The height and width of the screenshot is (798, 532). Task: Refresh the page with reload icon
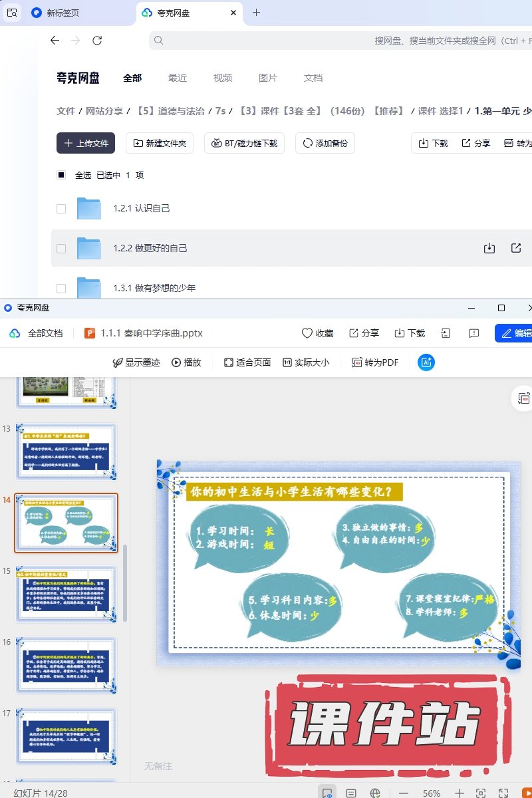97,41
